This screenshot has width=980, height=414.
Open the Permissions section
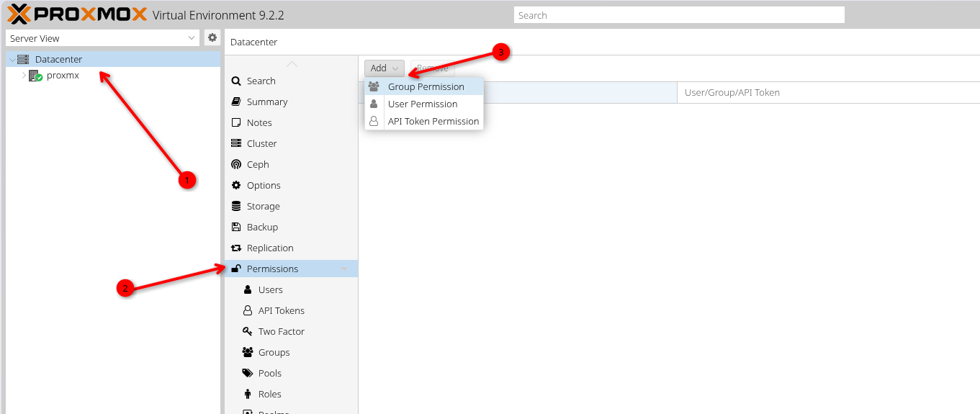coord(292,269)
